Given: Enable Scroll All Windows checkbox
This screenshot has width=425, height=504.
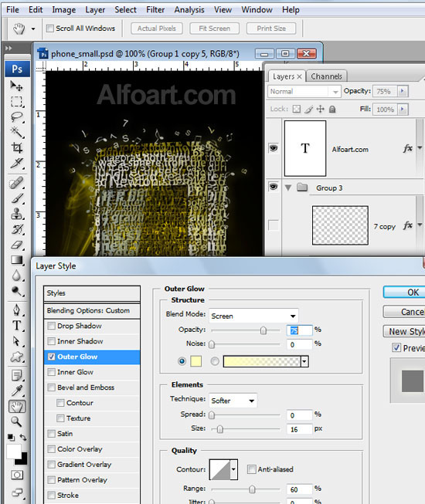Looking at the screenshot, I should pyautogui.click(x=50, y=29).
